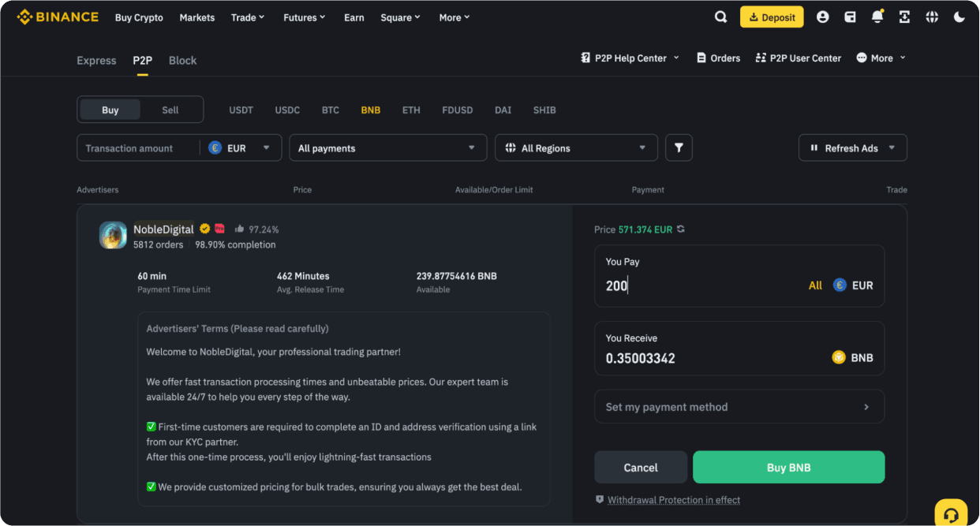Viewport: 980px width, 526px height.
Task: Click the yellow Deposit button
Action: (x=772, y=17)
